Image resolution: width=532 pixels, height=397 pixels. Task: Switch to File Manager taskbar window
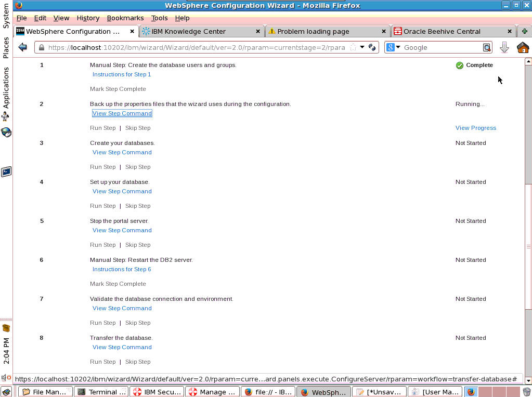pos(45,392)
